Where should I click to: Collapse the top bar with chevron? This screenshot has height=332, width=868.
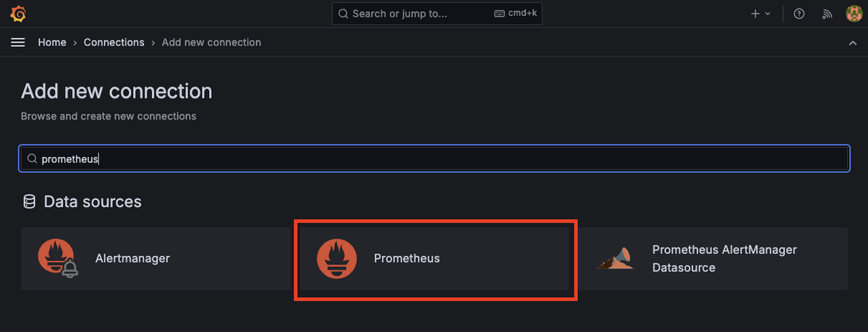852,43
